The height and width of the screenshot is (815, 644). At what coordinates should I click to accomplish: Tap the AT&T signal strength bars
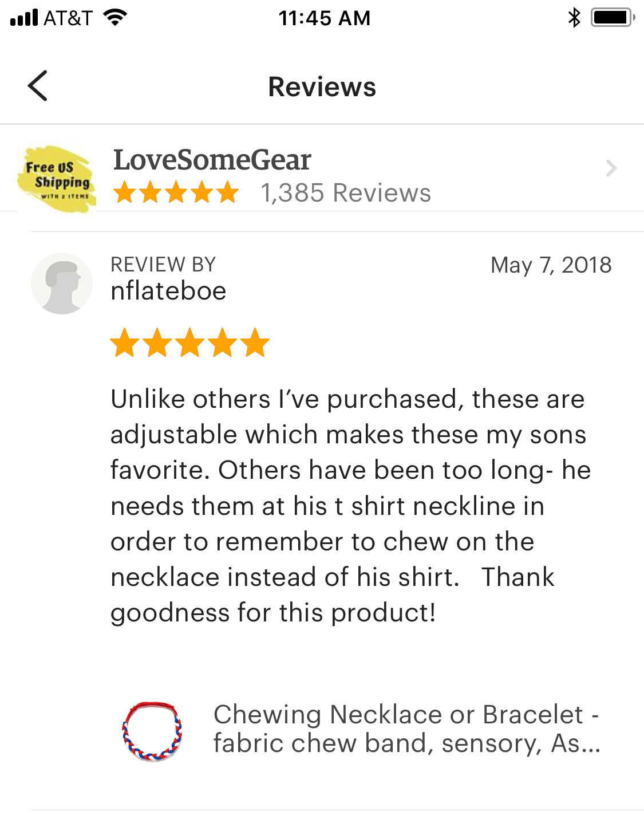click(24, 18)
